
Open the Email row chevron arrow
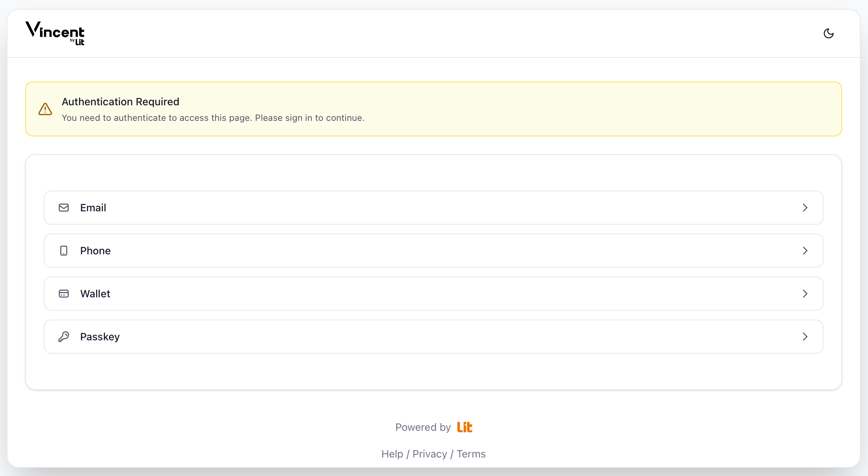point(805,208)
